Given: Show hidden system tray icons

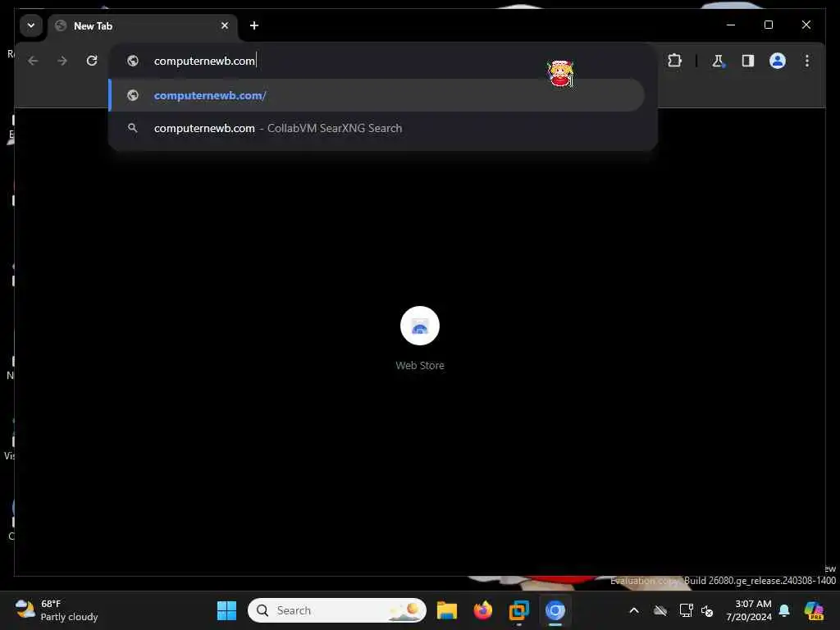Looking at the screenshot, I should click(634, 610).
